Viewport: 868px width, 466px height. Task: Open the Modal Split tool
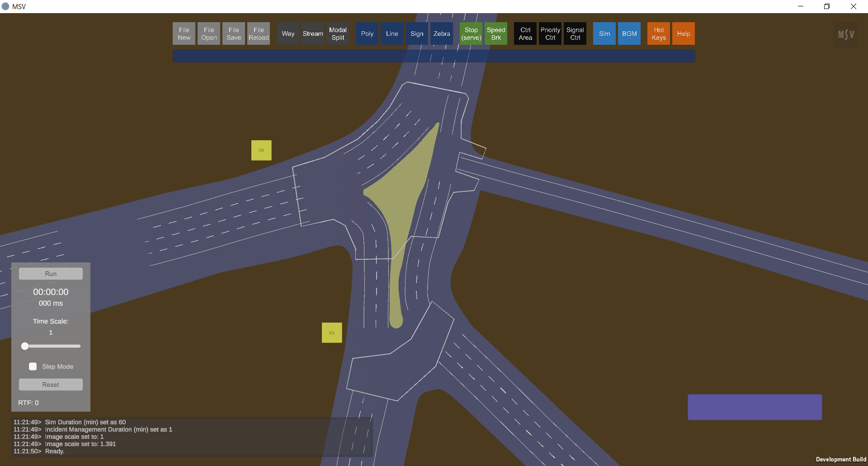[338, 34]
